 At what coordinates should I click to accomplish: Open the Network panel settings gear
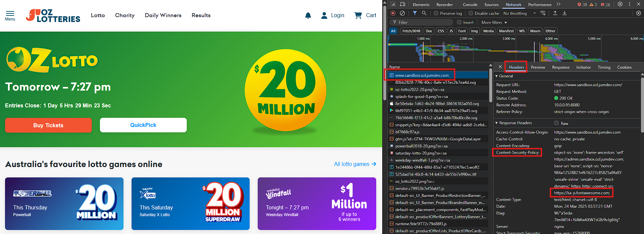pos(639,13)
